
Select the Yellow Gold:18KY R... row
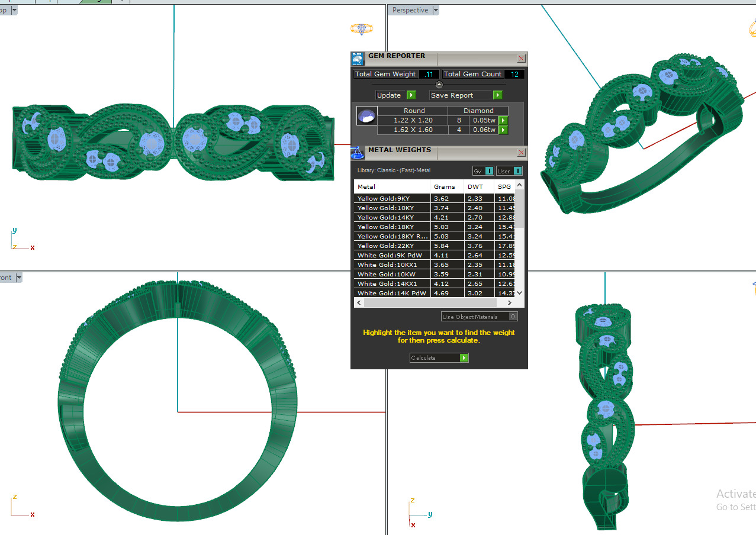click(x=435, y=236)
